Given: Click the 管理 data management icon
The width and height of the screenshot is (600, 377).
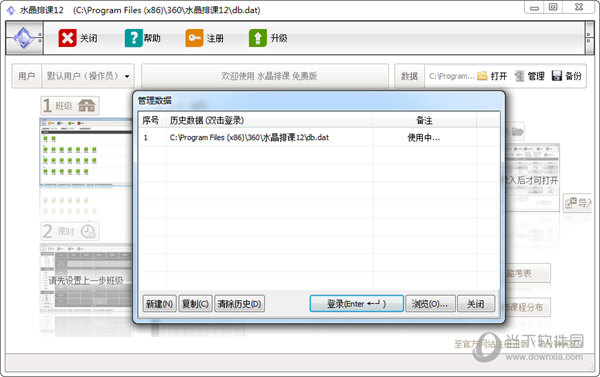Looking at the screenshot, I should point(529,76).
